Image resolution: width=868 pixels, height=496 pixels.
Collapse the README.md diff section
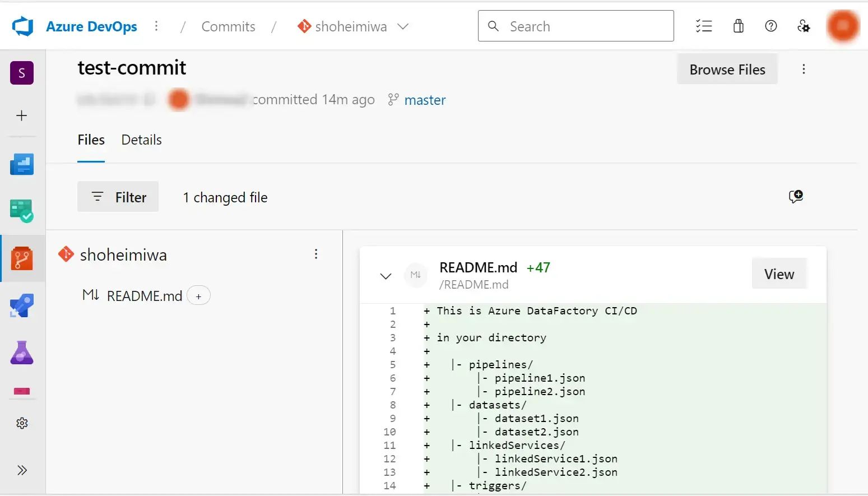(386, 276)
